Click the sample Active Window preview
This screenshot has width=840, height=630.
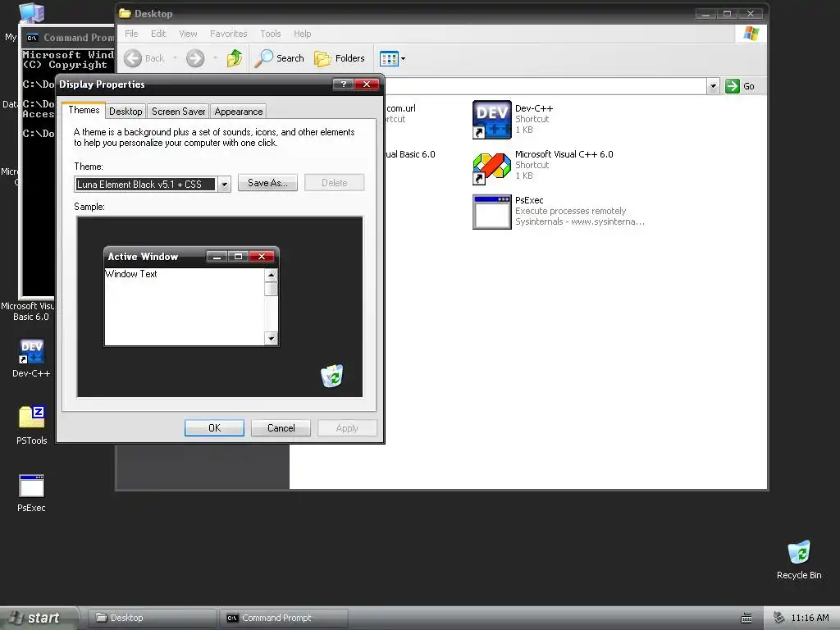click(191, 296)
